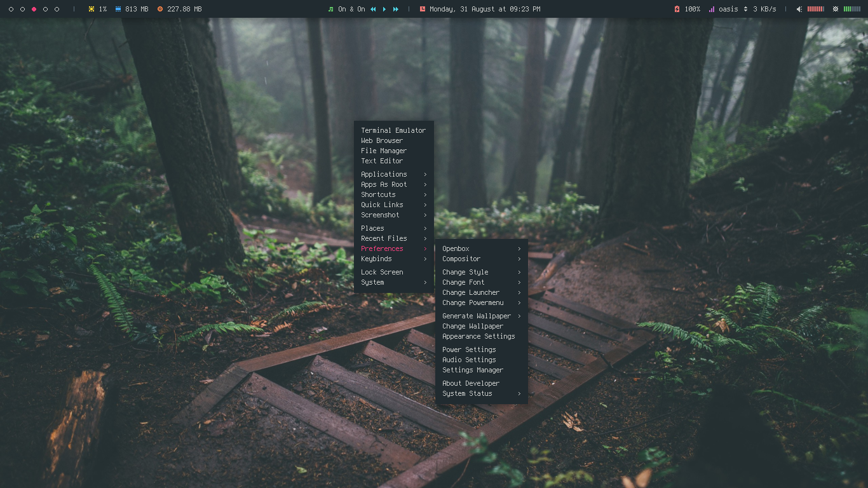Expand the Apps As Root submenu
This screenshot has width=868, height=488.
click(x=394, y=184)
